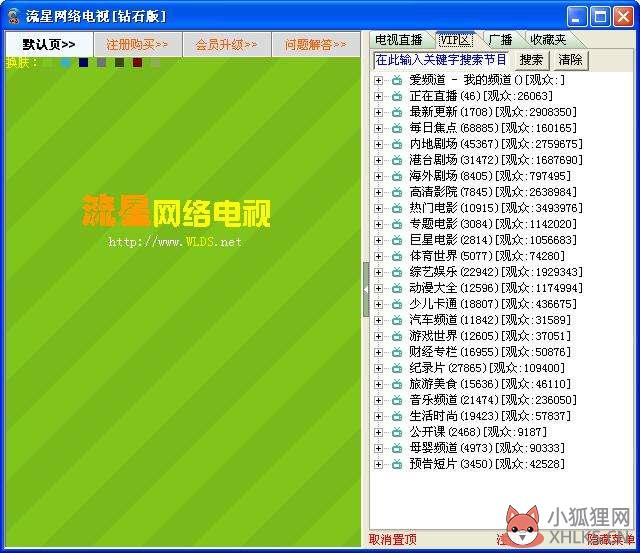Image resolution: width=640 pixels, height=553 pixels.
Task: Open the 广播 tab
Action: click(500, 40)
